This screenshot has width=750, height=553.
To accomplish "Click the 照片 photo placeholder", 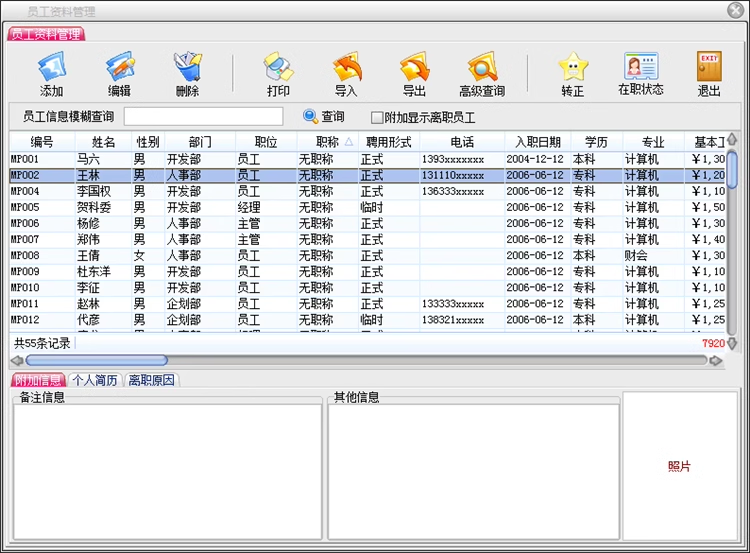I will (x=679, y=466).
